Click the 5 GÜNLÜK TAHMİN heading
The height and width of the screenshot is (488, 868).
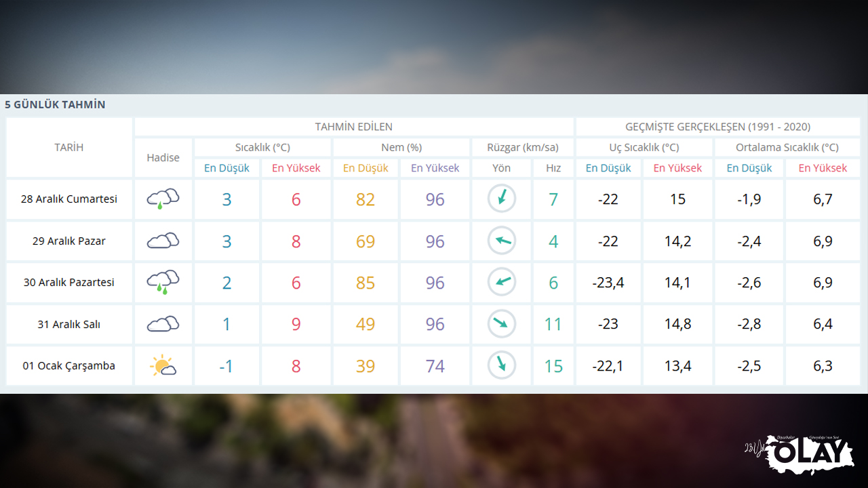point(55,104)
